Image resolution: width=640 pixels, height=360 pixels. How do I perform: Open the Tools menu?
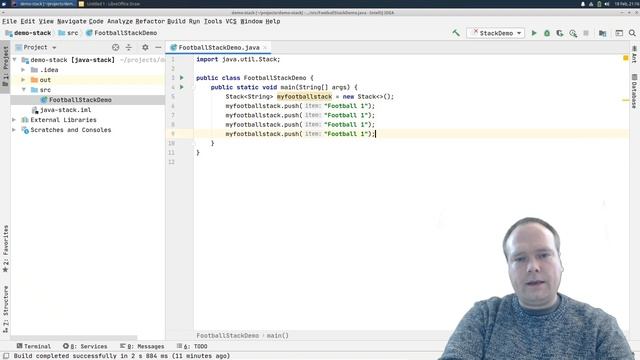point(213,21)
